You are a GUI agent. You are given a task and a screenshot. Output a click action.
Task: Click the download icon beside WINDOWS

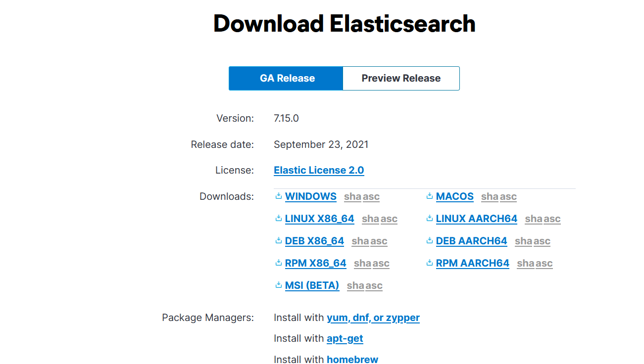[279, 196]
